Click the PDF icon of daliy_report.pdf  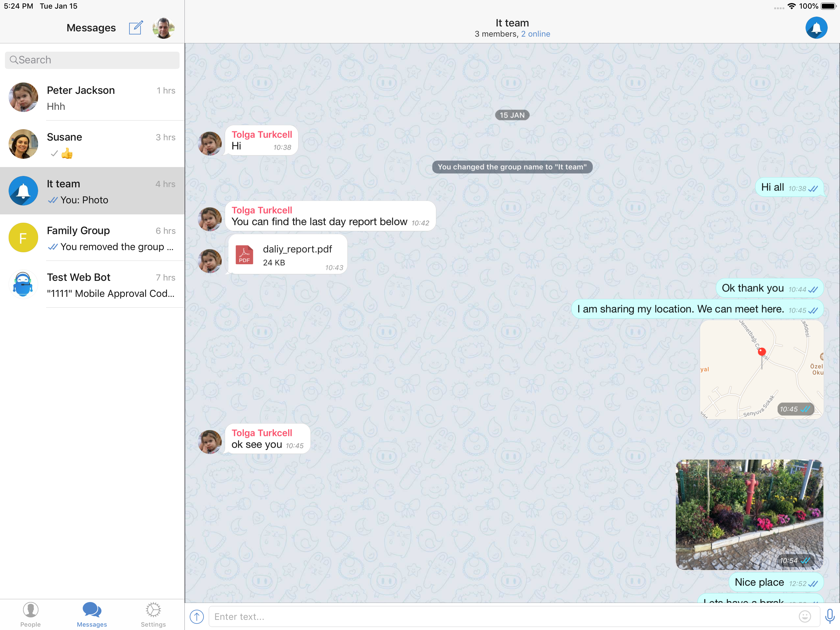point(244,255)
